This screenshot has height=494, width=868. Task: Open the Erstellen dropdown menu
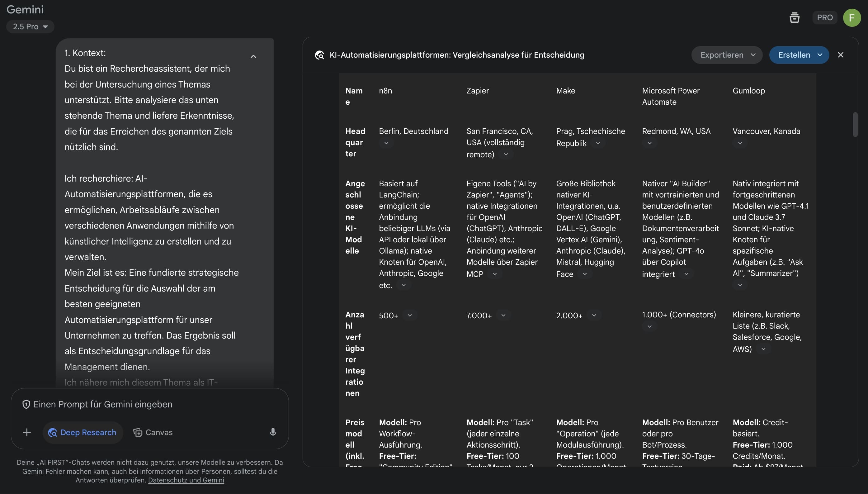click(799, 55)
